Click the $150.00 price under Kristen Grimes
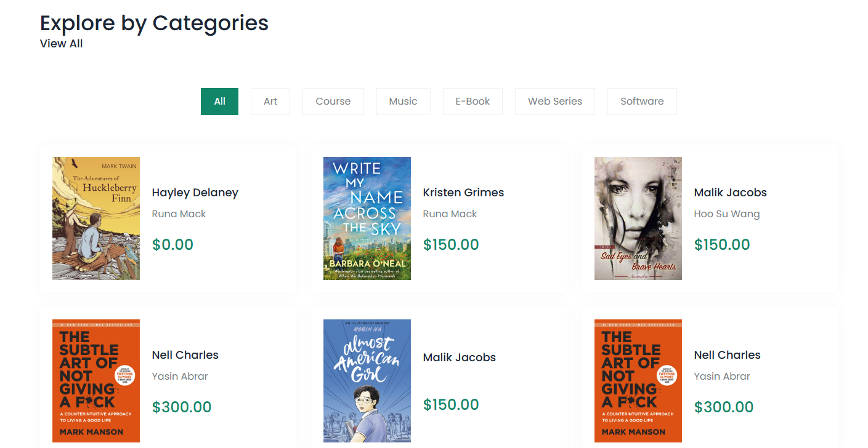The height and width of the screenshot is (448, 868). pyautogui.click(x=451, y=245)
